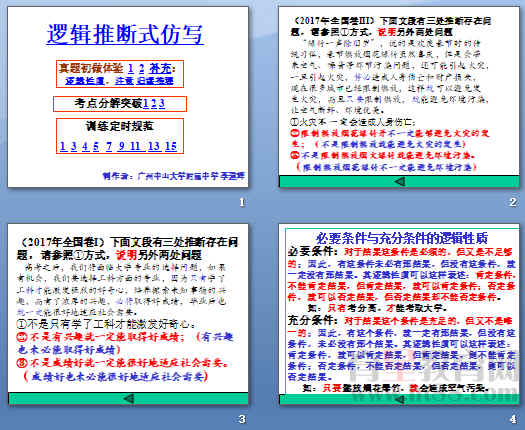Click slide number 1 label

(242, 202)
